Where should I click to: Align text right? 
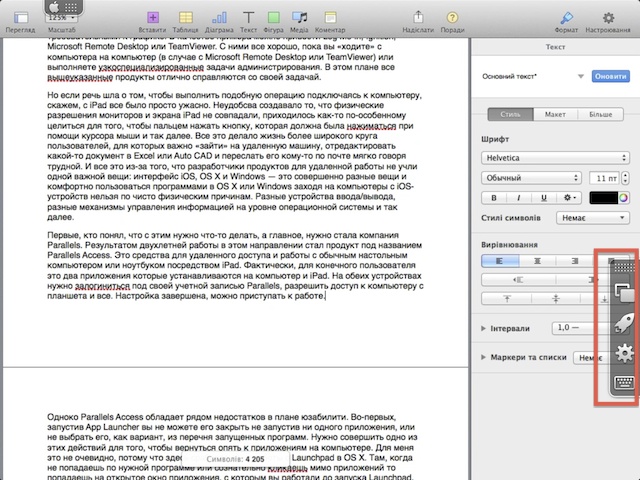click(575, 261)
